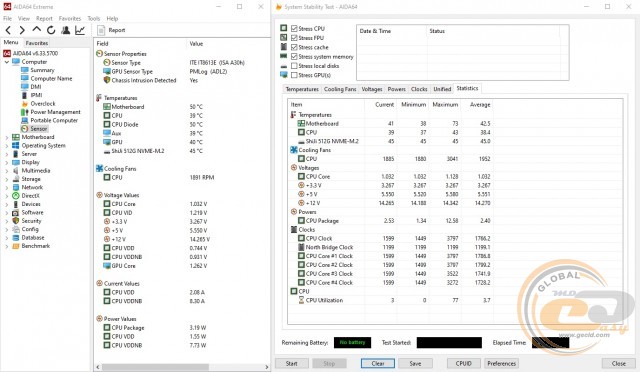The image size is (640, 372).
Task: Go up one level with Up arrow icon
Action: tap(36, 29)
